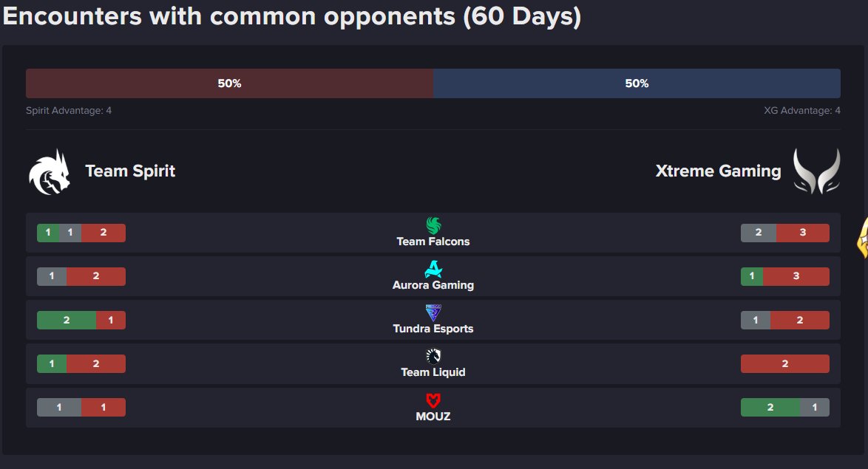
Task: Select the Team Falcons label
Action: (433, 242)
